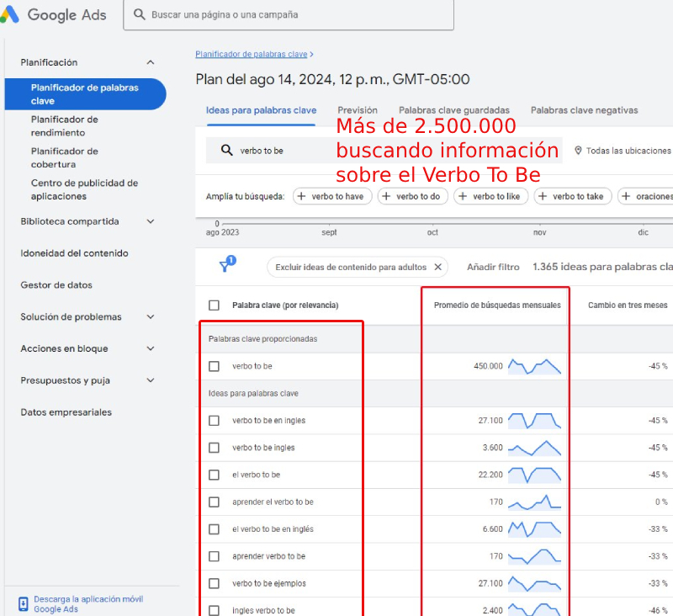This screenshot has width=673, height=616.
Task: Open Palabras clave negativas tab
Action: coord(584,110)
